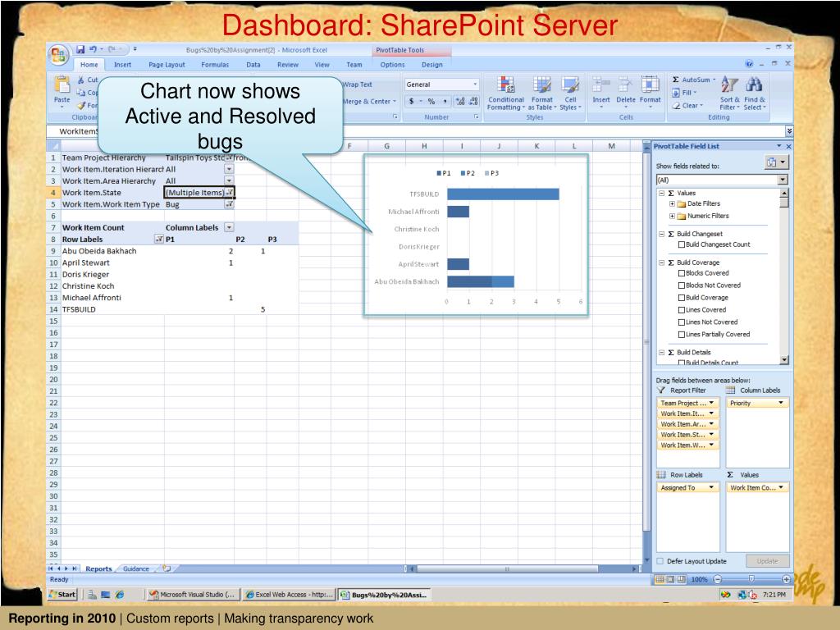Image resolution: width=840 pixels, height=630 pixels.
Task: Click field list layout options icon
Action: tap(776, 162)
